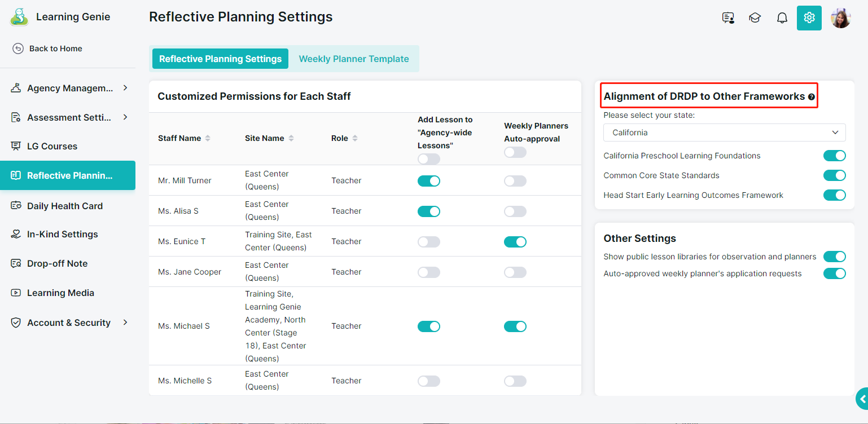Click the Agency Management sidebar icon
Image resolution: width=868 pixels, height=424 pixels.
pyautogui.click(x=16, y=88)
